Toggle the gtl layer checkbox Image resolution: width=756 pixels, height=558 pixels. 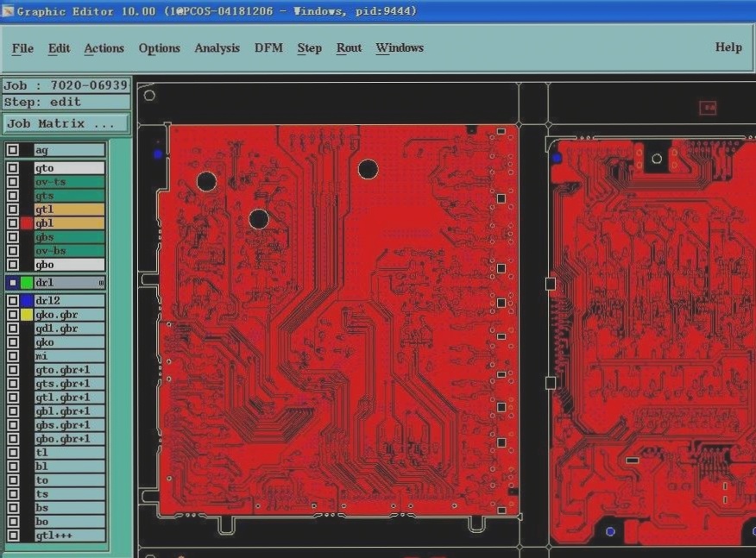[x=13, y=210]
